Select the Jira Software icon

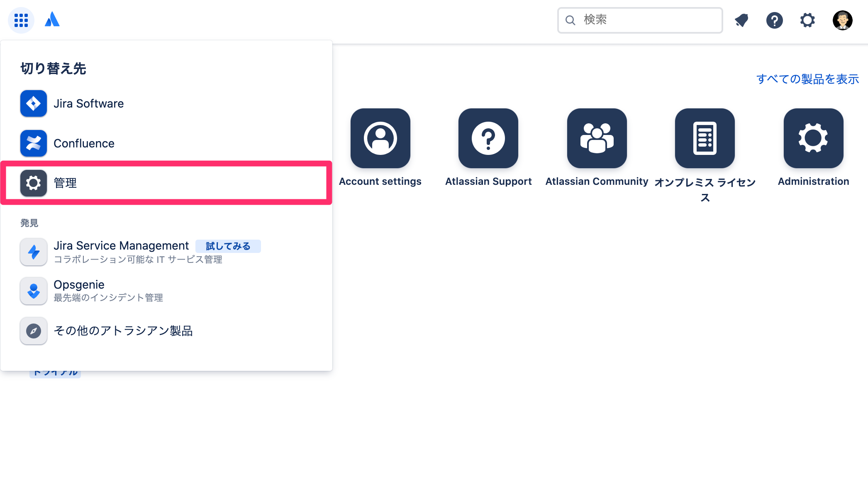click(x=34, y=103)
